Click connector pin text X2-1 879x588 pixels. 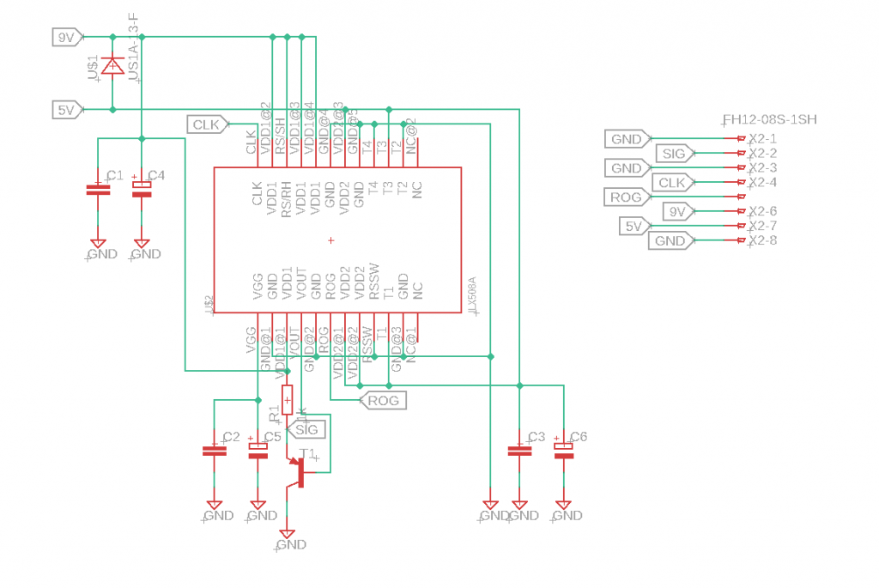[x=763, y=138]
